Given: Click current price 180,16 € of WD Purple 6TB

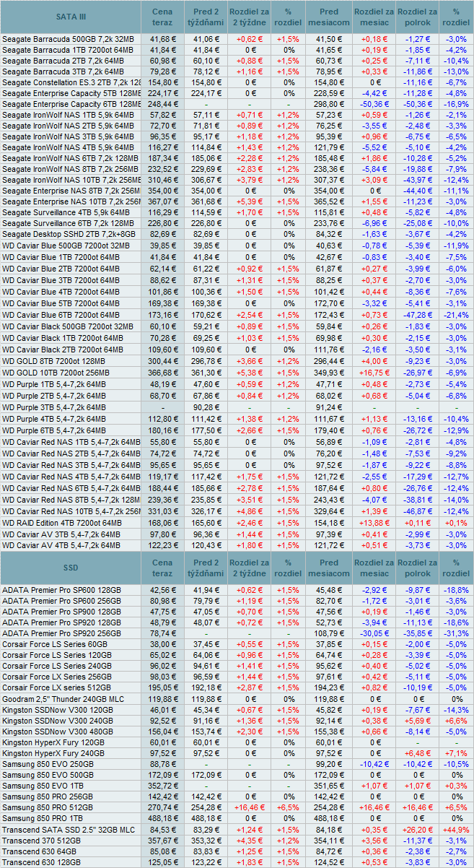Looking at the screenshot, I should [x=162, y=430].
